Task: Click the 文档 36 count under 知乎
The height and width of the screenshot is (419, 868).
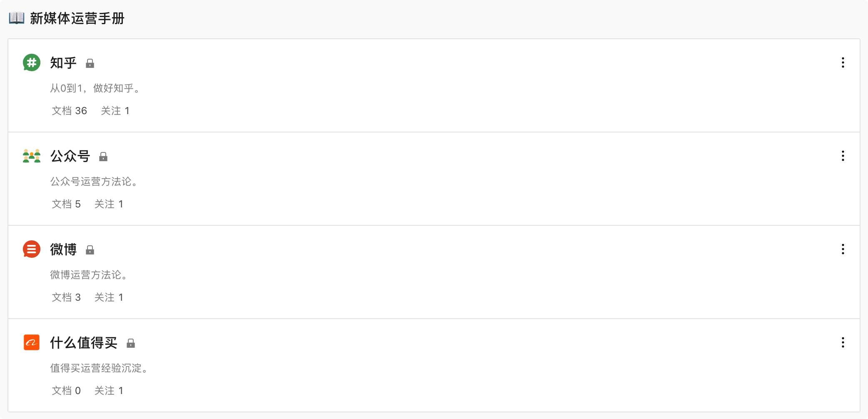Action: pyautogui.click(x=69, y=111)
